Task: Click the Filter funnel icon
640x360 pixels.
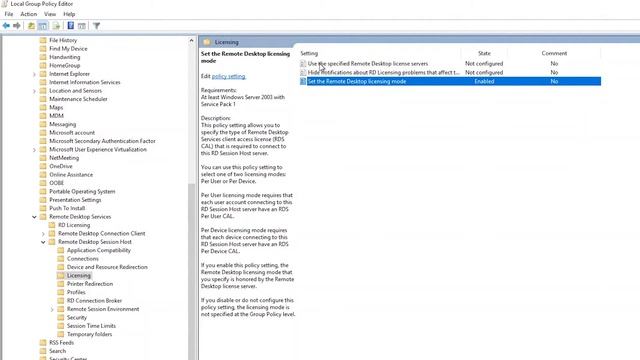Action: pyautogui.click(x=96, y=26)
